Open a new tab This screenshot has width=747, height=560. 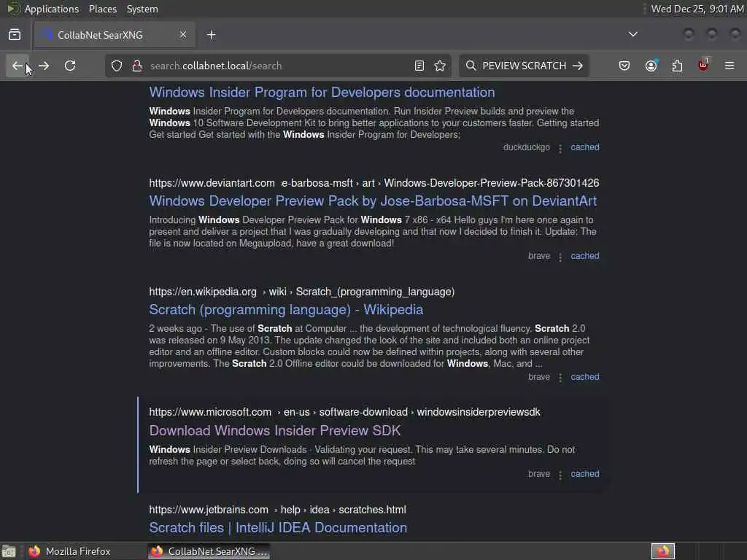[x=212, y=35]
